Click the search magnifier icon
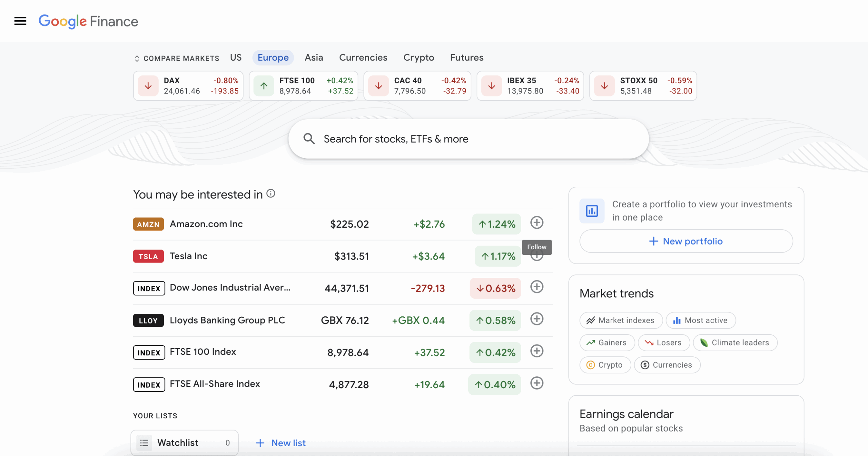868x456 pixels. tap(309, 139)
